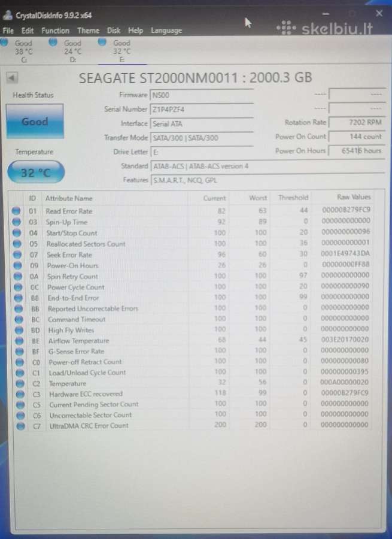Click raw value 00000000FF88
This screenshot has width=392, height=539.
pos(346,264)
